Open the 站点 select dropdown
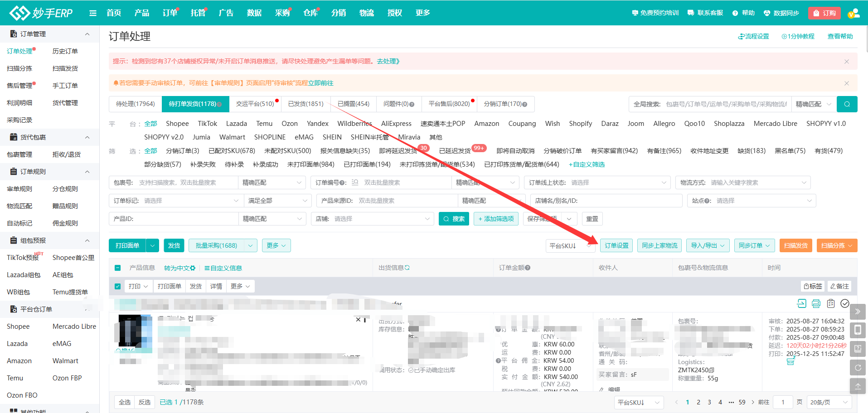Screen dimensions: 868x413 752,201
